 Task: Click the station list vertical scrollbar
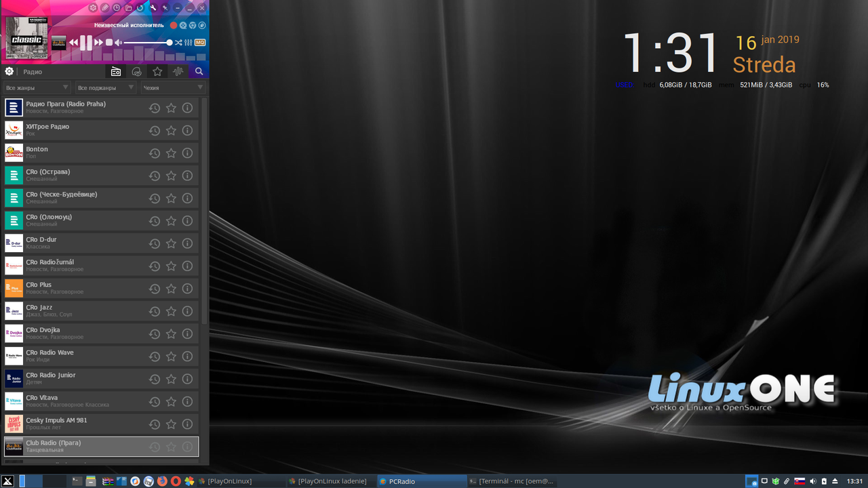(205, 210)
